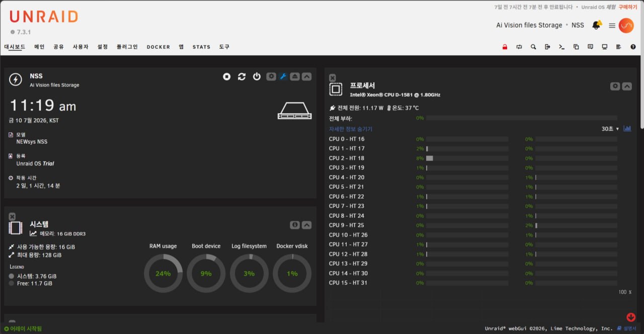Click 자세한 정보 숨기기 to hide details

point(351,129)
